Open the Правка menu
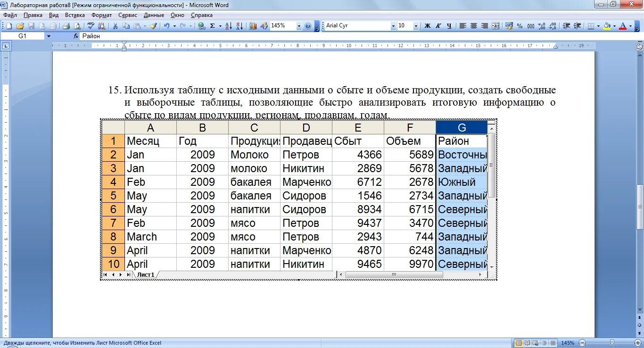The width and height of the screenshot is (644, 348). (33, 15)
